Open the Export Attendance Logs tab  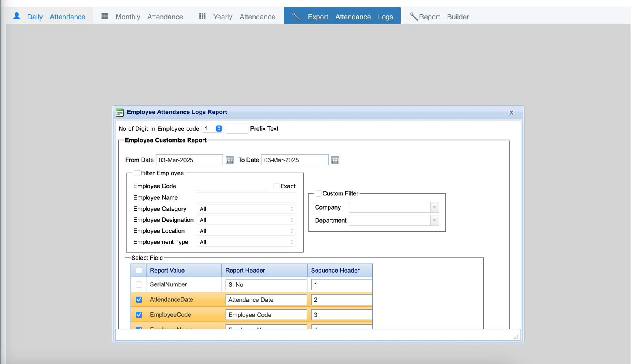[342, 17]
